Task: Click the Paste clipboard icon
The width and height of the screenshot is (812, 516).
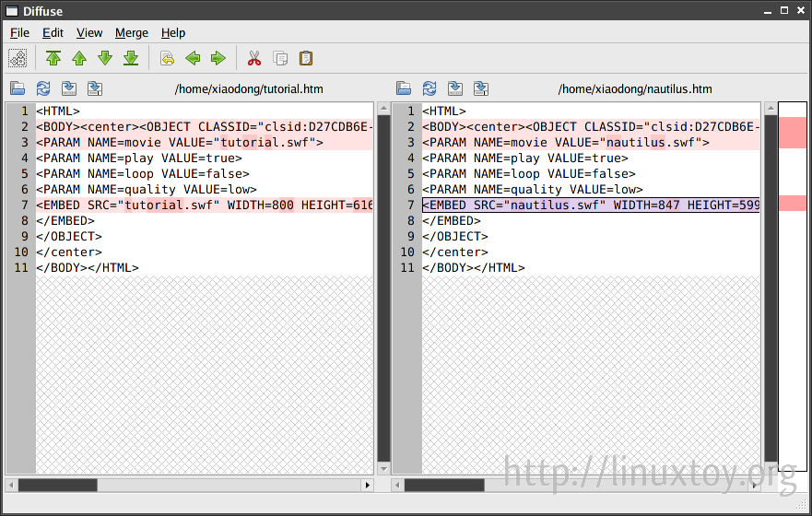Action: pos(306,58)
